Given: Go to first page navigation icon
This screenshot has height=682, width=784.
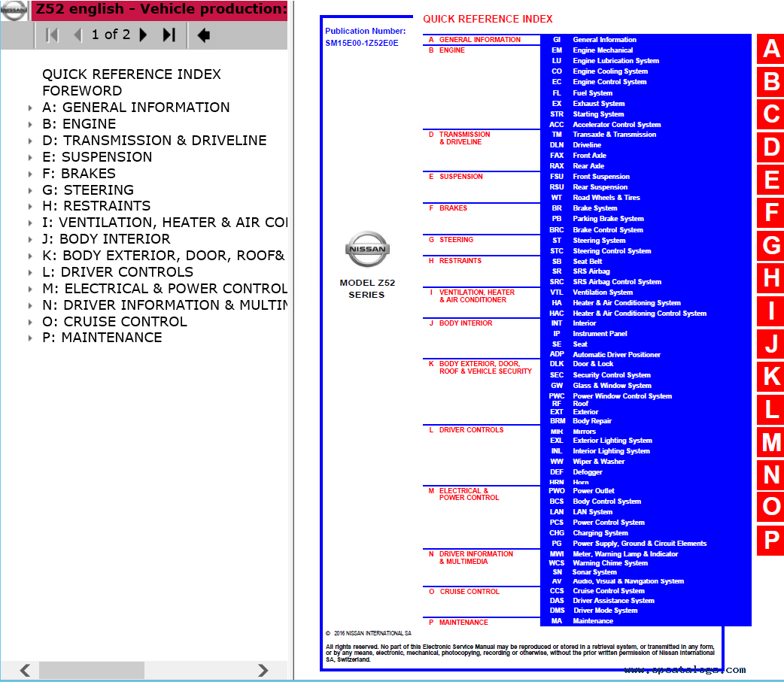Looking at the screenshot, I should click(51, 35).
